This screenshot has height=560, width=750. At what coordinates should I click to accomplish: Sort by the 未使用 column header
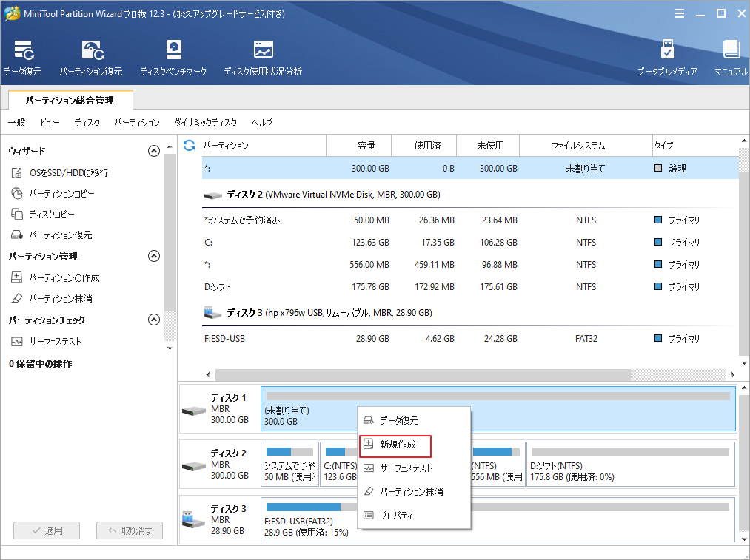489,146
